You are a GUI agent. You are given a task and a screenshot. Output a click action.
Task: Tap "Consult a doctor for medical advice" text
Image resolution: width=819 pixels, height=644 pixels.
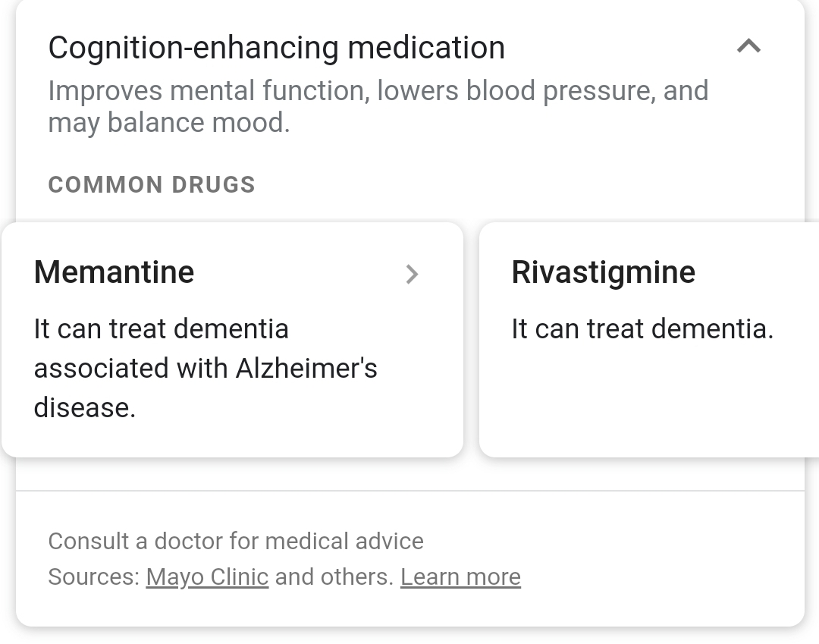coord(236,541)
